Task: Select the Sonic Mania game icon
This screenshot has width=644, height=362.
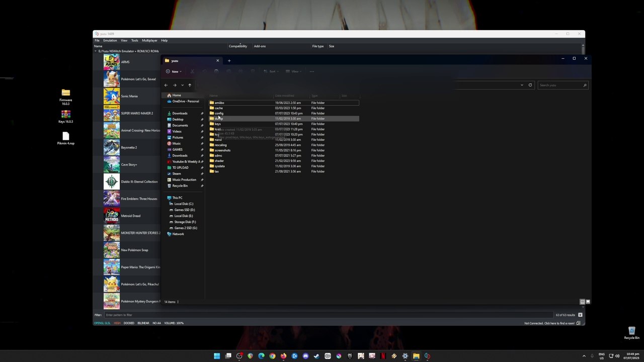Action: pyautogui.click(x=111, y=96)
